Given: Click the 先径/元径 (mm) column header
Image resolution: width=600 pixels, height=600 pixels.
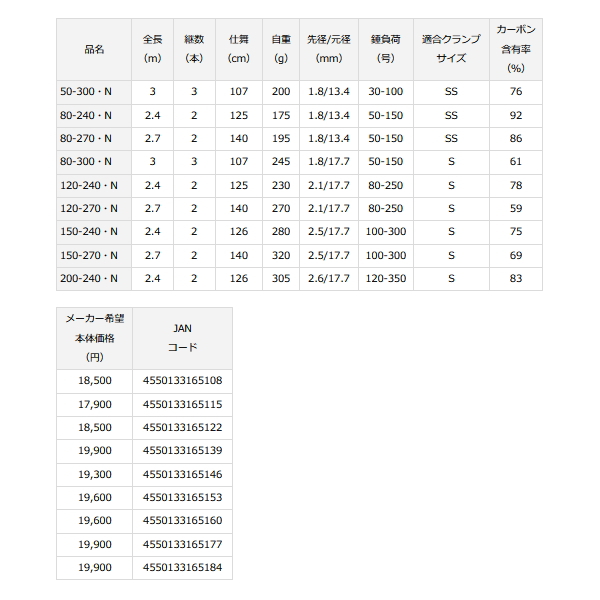Looking at the screenshot, I should pyautogui.click(x=329, y=49).
